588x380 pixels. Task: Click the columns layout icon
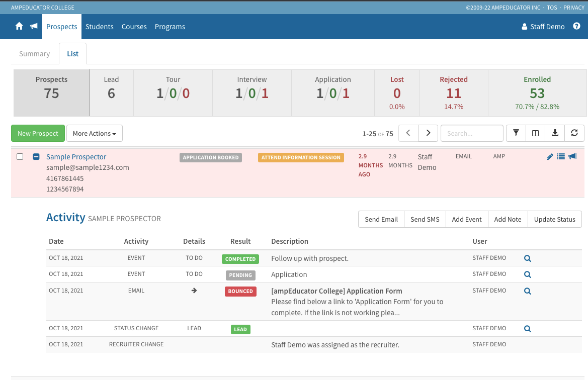[535, 133]
